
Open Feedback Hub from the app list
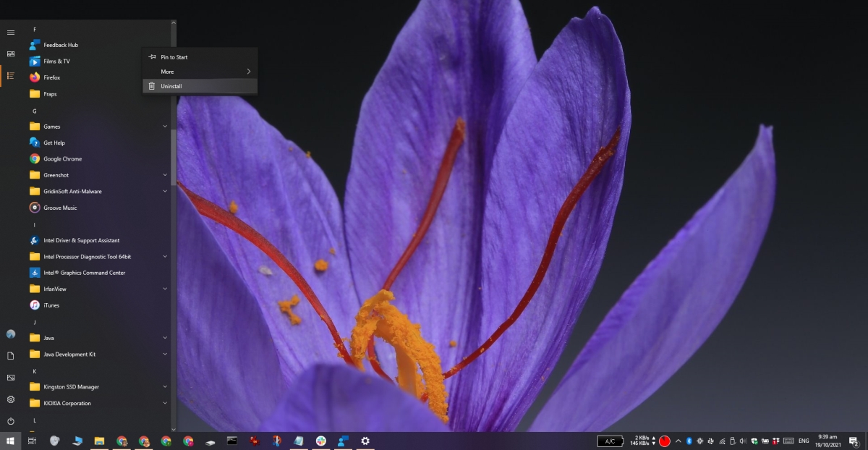(x=98, y=45)
